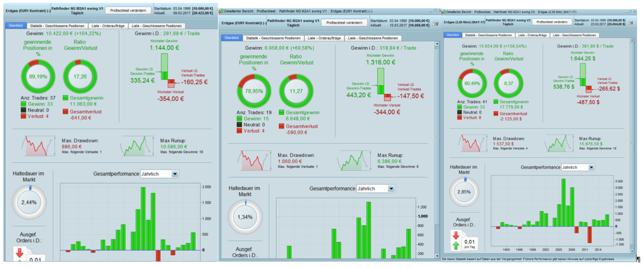Click red swatch beside Gesamtverlust -641,00 €

(65, 112)
